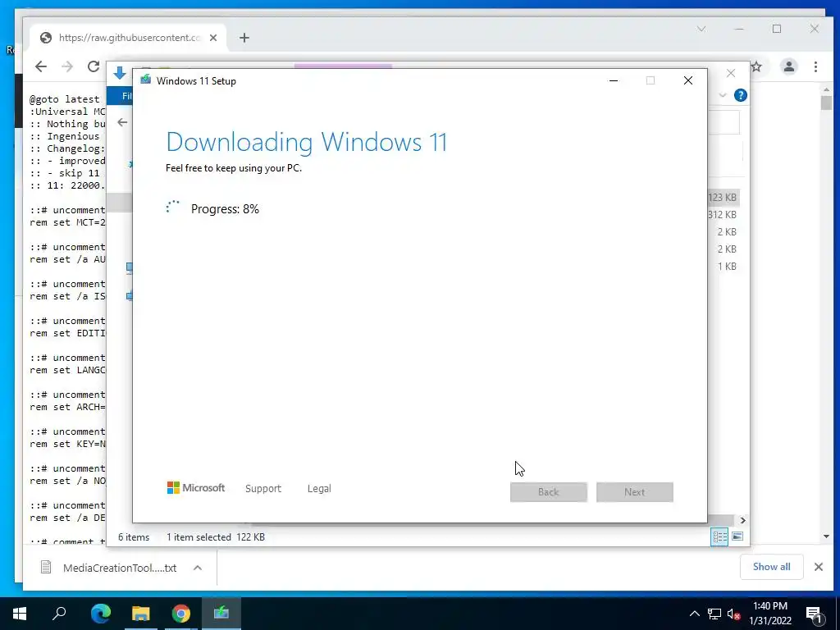The image size is (840, 630).
Task: Click the Chrome page scrollbar up arrow
Action: [x=826, y=89]
